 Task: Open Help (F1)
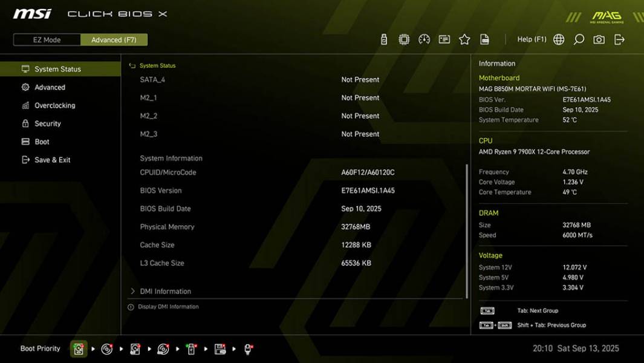pyautogui.click(x=530, y=39)
